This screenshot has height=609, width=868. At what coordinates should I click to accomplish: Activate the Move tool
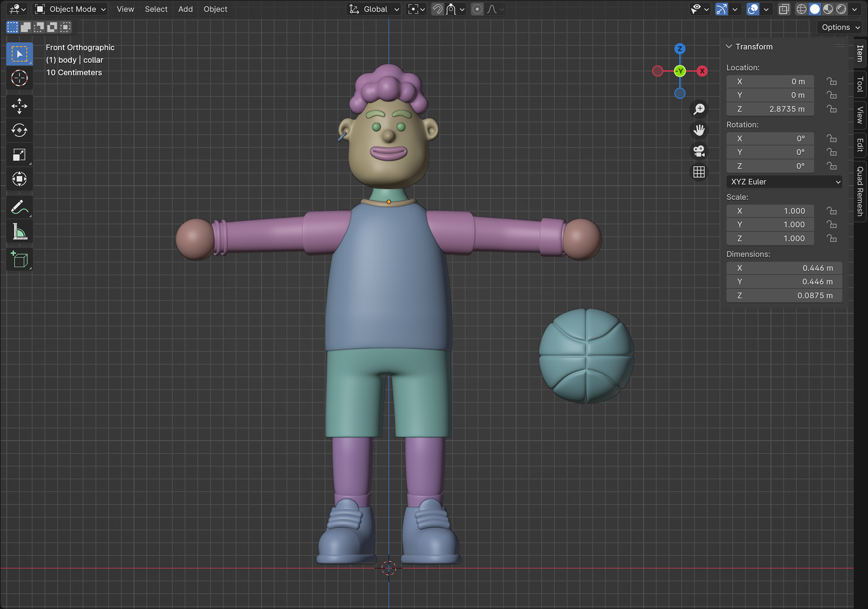[19, 106]
